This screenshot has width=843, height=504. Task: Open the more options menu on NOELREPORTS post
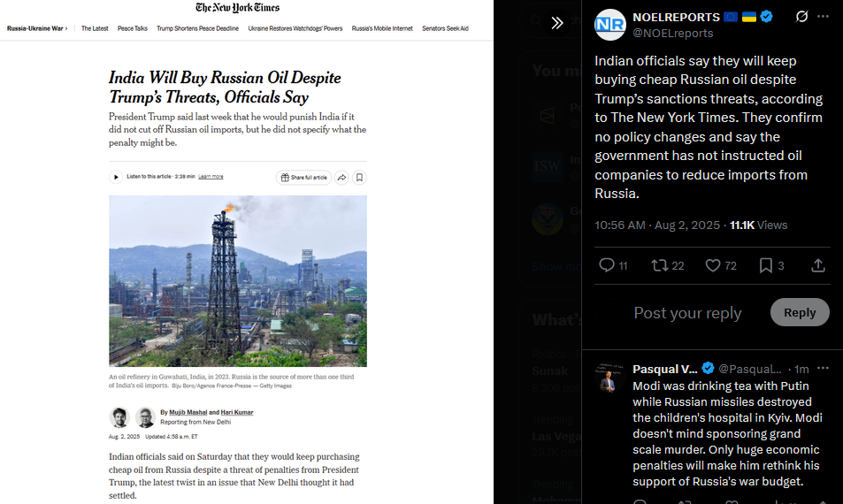tap(824, 17)
